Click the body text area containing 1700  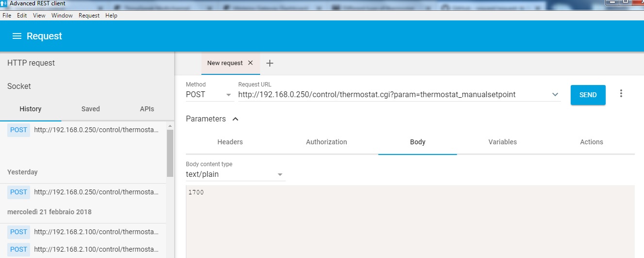tap(410, 221)
